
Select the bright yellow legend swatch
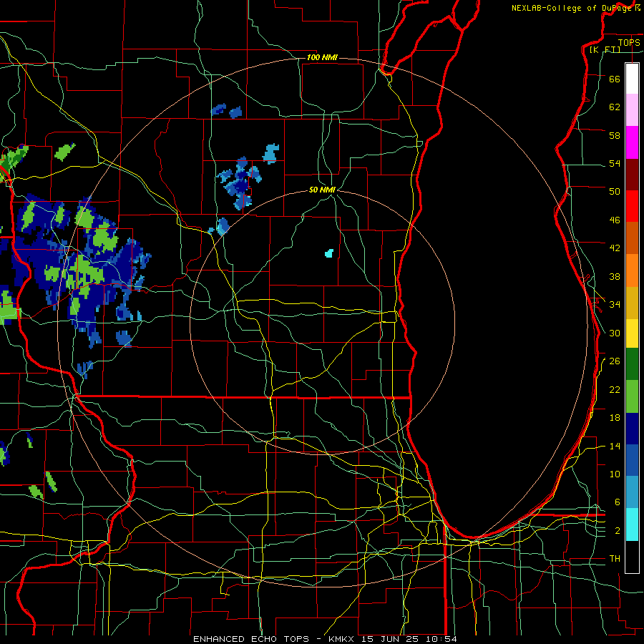click(632, 333)
